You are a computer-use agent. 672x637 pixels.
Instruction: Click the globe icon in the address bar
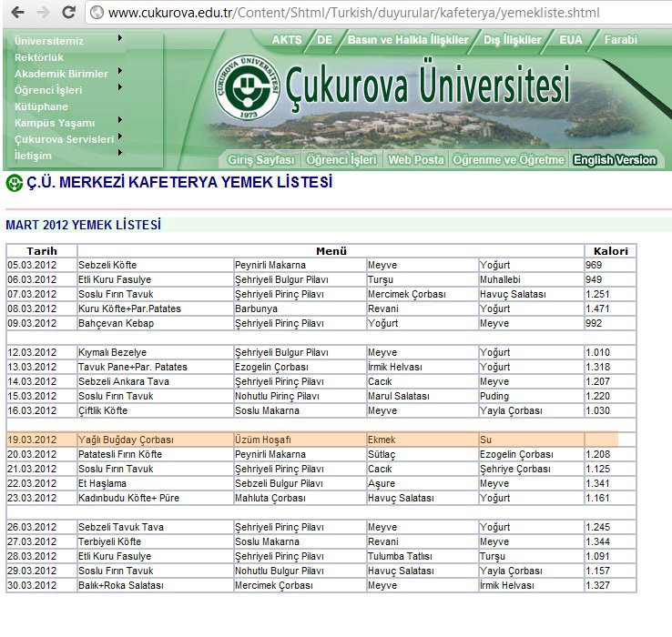97,13
